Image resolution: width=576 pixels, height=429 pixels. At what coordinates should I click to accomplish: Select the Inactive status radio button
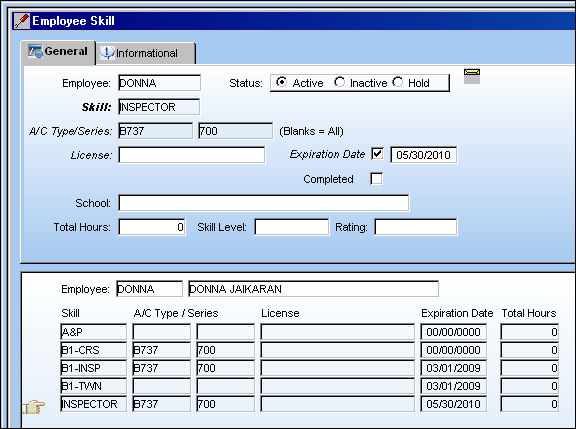click(x=339, y=82)
